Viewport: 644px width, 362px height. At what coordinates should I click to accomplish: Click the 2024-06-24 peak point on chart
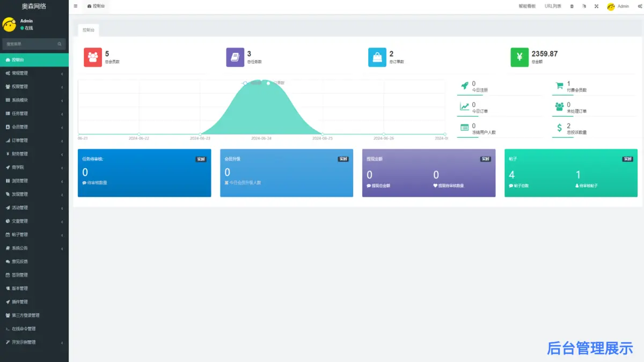[x=261, y=81]
